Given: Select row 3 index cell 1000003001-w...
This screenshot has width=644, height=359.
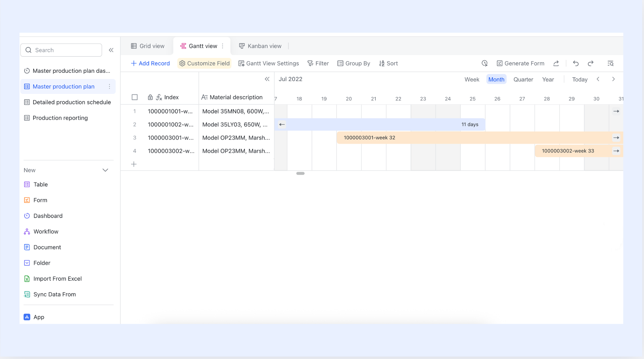Looking at the screenshot, I should pyautogui.click(x=171, y=138).
